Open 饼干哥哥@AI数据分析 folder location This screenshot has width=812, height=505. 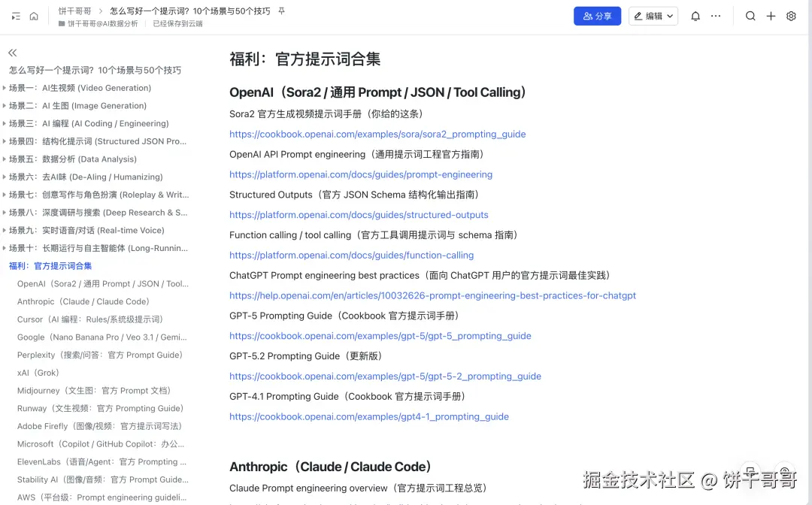(x=103, y=24)
